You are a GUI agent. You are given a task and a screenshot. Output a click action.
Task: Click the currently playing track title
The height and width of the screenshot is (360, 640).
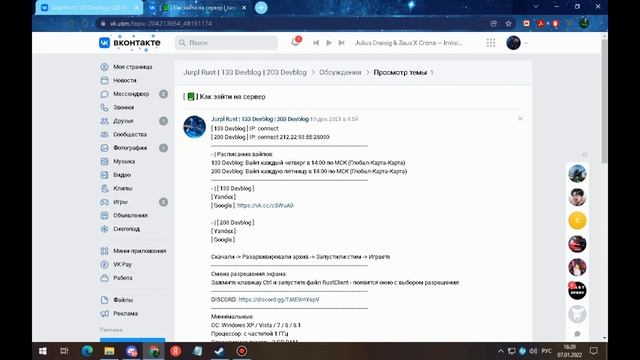[x=409, y=43]
